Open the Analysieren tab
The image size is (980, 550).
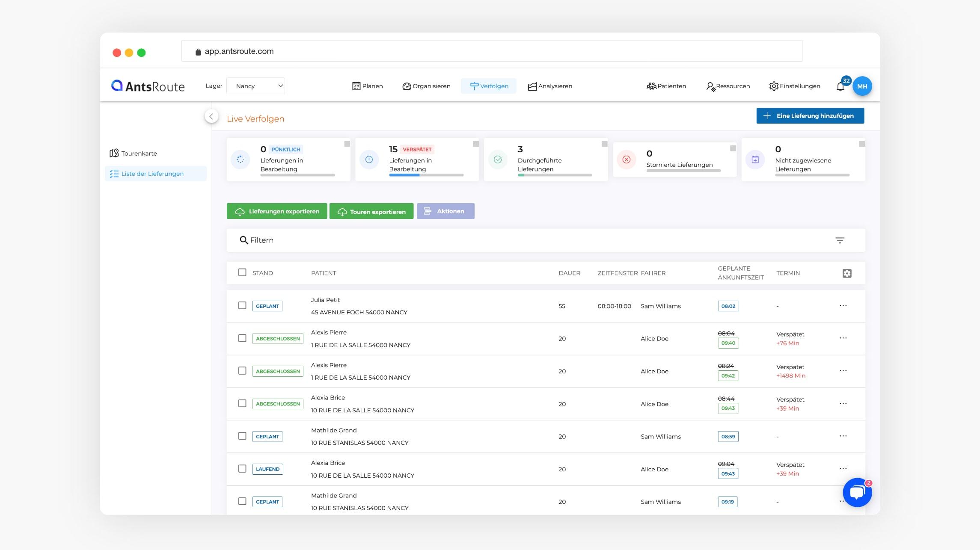(550, 86)
